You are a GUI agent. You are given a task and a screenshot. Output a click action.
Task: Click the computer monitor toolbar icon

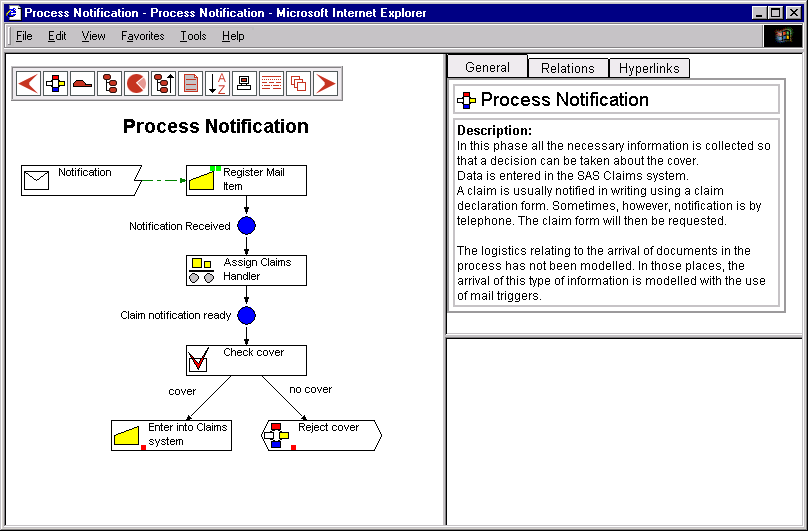(244, 83)
